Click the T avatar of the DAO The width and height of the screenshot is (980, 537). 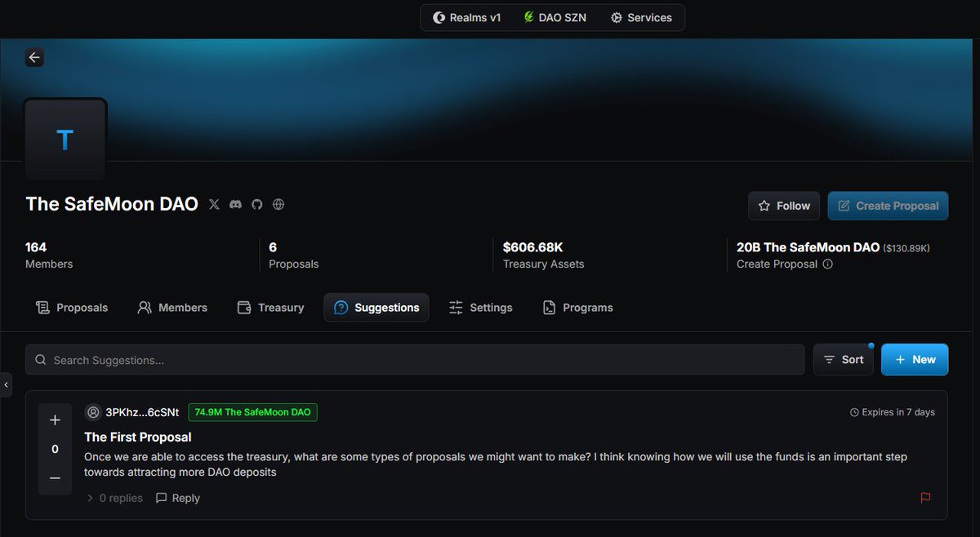pyautogui.click(x=65, y=139)
